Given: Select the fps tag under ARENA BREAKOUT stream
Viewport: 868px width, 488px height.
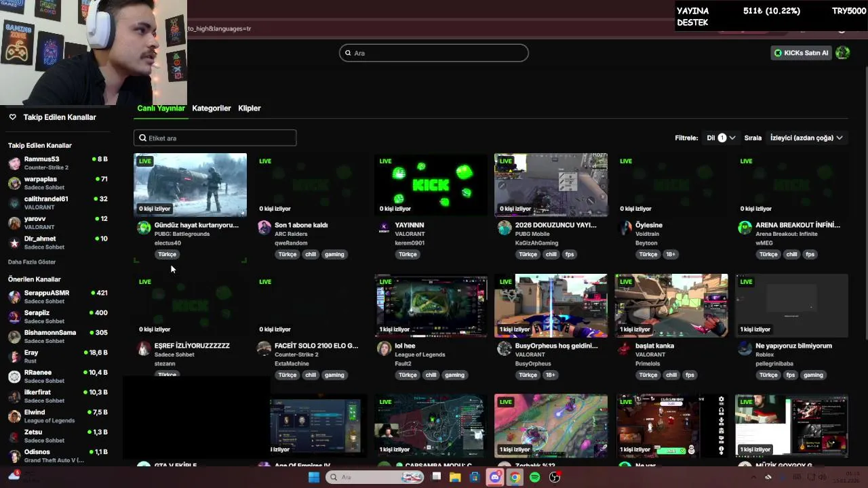Looking at the screenshot, I should pyautogui.click(x=810, y=254).
